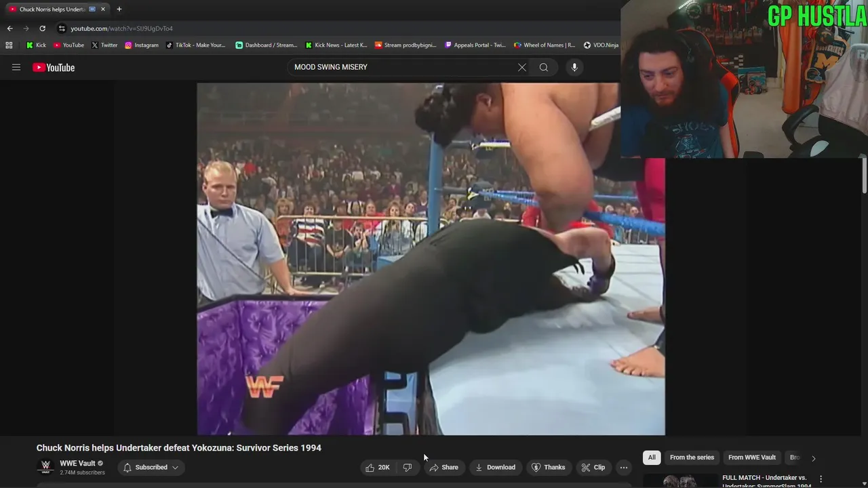
Task: Create a Clip of the video
Action: tap(593, 467)
